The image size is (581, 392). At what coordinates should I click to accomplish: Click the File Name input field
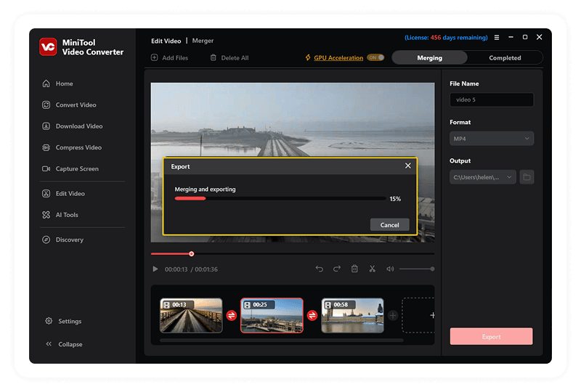coord(492,99)
